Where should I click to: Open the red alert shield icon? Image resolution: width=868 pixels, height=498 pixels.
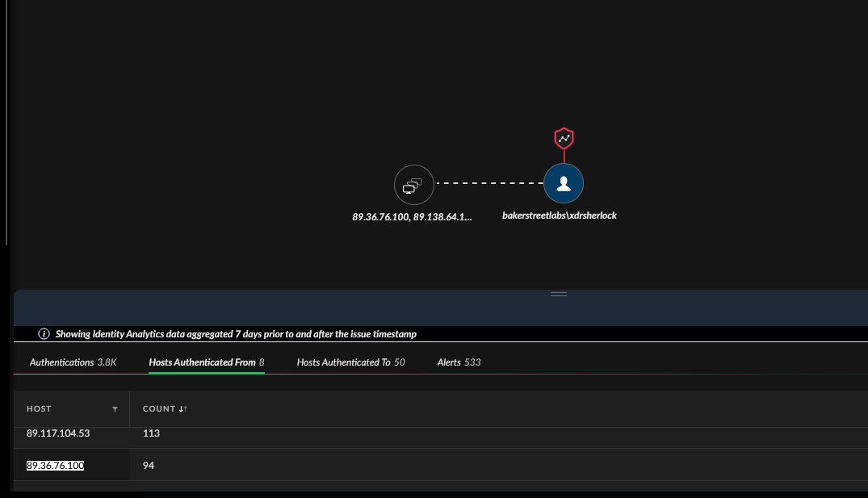(x=564, y=138)
